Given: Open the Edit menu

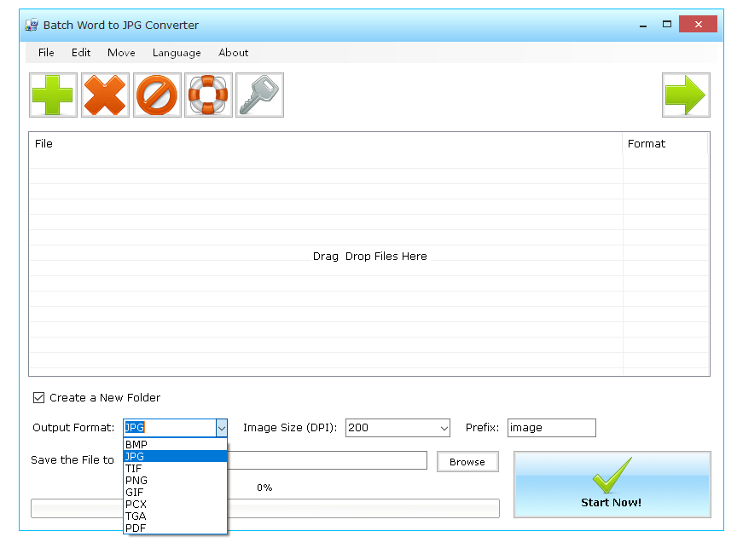Looking at the screenshot, I should click(81, 53).
